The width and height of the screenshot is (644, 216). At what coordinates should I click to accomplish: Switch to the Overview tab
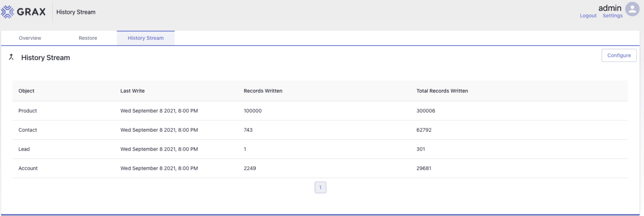point(30,38)
